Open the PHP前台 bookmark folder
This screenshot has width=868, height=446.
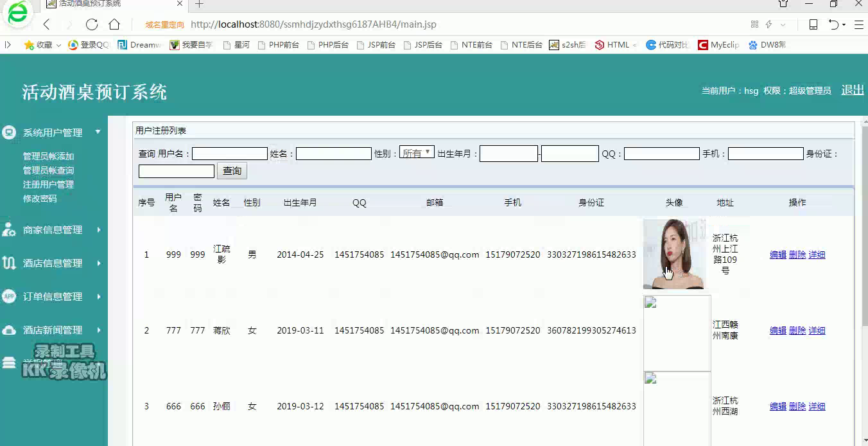tap(278, 45)
